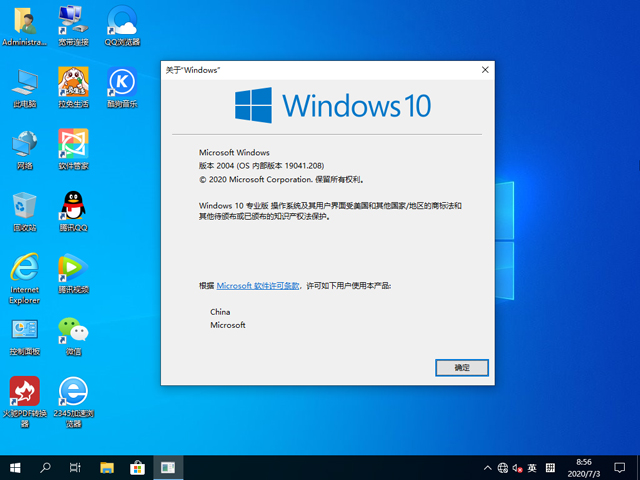Image resolution: width=640 pixels, height=480 pixels.
Task: Select the winver app taskbar button
Action: click(168, 468)
